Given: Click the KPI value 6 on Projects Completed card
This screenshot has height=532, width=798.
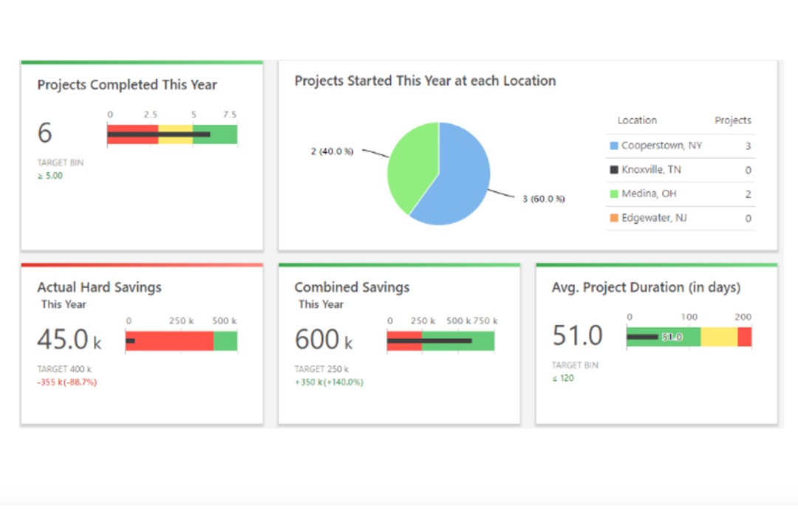Looking at the screenshot, I should [44, 133].
